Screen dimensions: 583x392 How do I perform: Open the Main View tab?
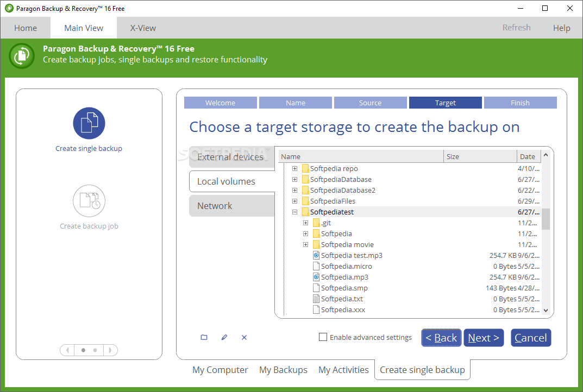tap(84, 28)
